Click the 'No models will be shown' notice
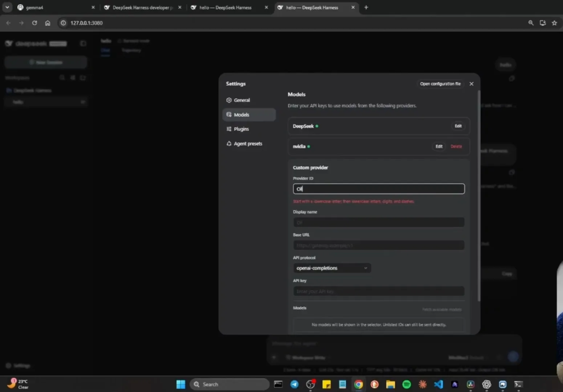The height and width of the screenshot is (392, 563). point(378,325)
